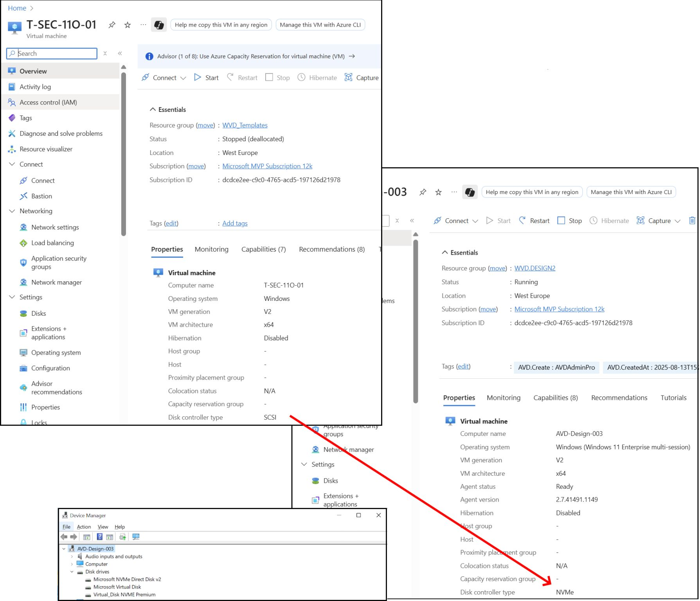This screenshot has width=700, height=601.
Task: Click Home breadcrumb link
Action: 17,8
